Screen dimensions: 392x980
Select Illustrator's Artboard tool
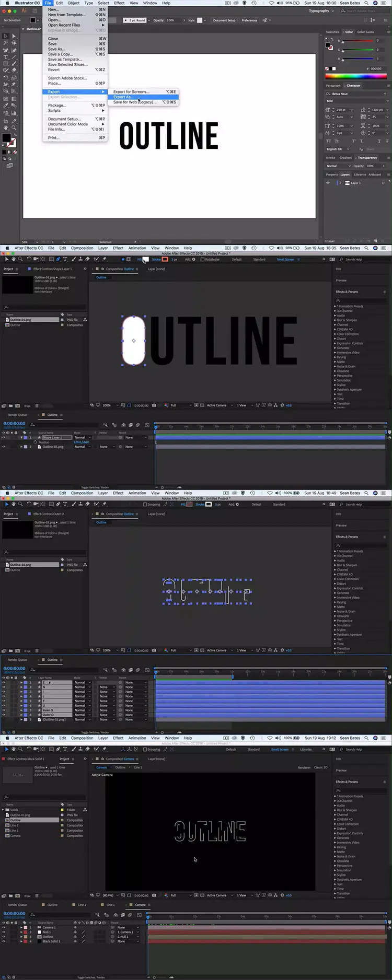point(6,121)
